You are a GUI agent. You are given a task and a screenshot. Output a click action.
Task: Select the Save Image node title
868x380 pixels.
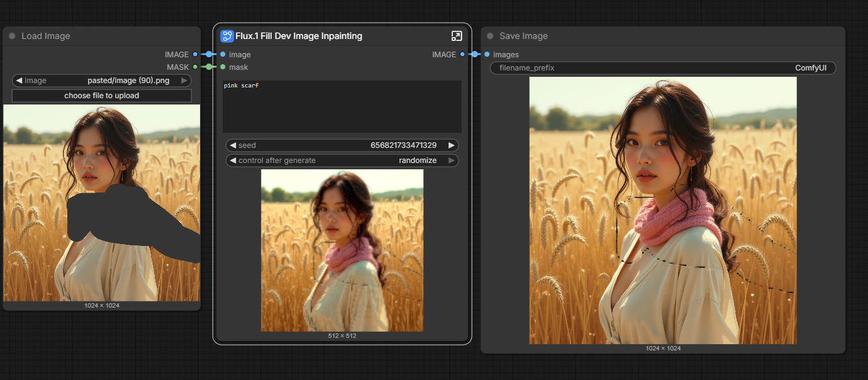point(523,36)
